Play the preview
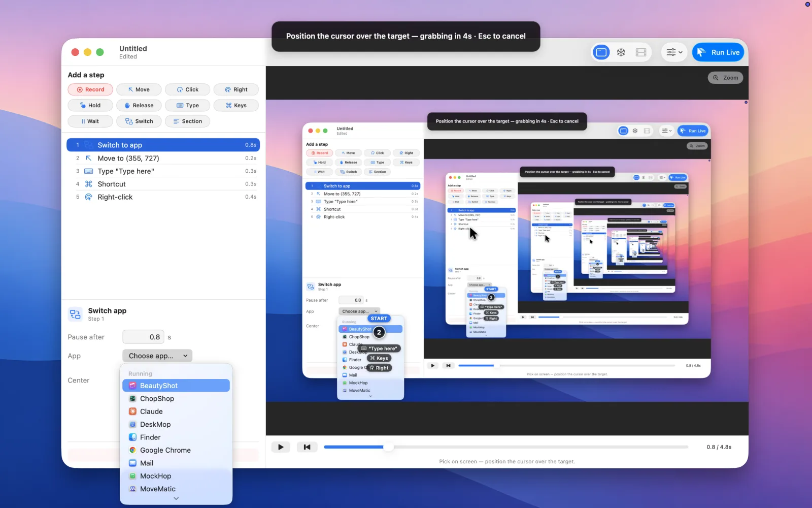 pos(281,447)
